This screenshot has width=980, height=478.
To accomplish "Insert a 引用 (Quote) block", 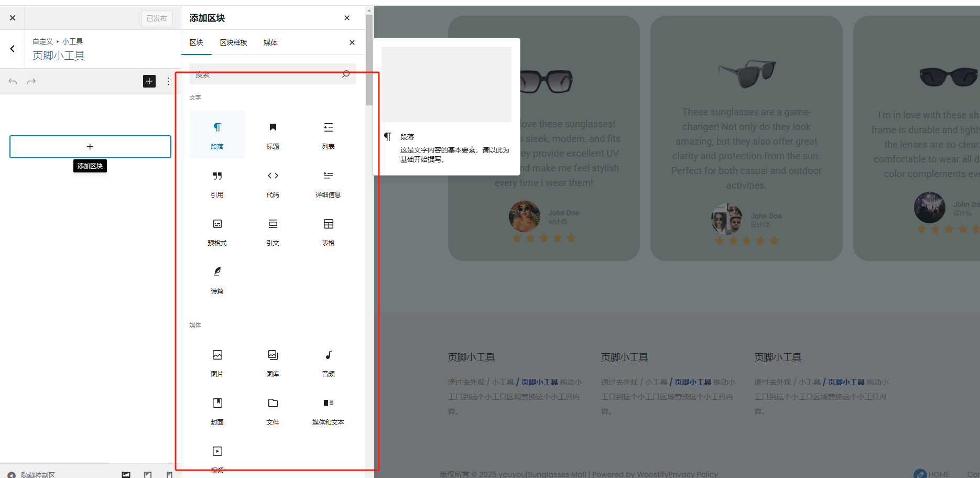I will pyautogui.click(x=217, y=183).
